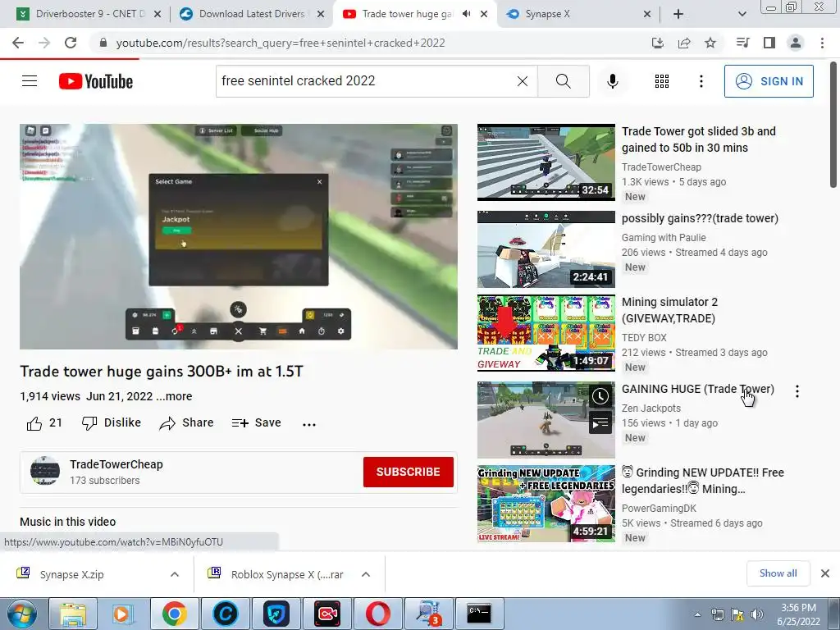Share the video via Share button
Image resolution: width=840 pixels, height=630 pixels.
[186, 423]
